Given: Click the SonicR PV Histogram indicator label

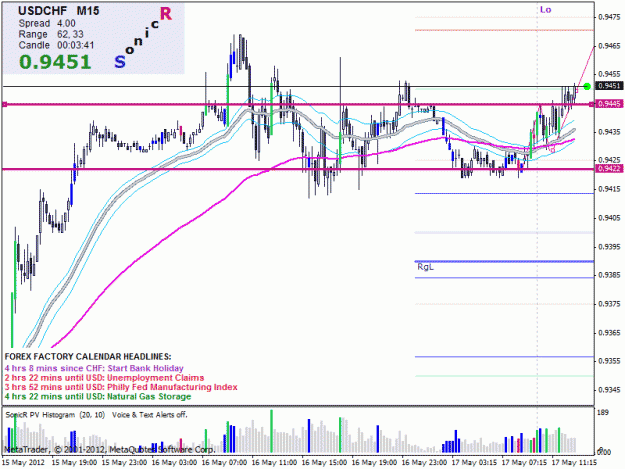Looking at the screenshot, I should pos(55,415).
